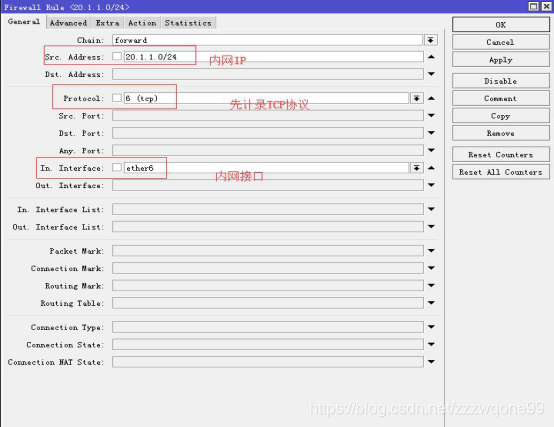This screenshot has height=427, width=554.
Task: Click the disabled Packet Mark field
Action: coord(268,251)
